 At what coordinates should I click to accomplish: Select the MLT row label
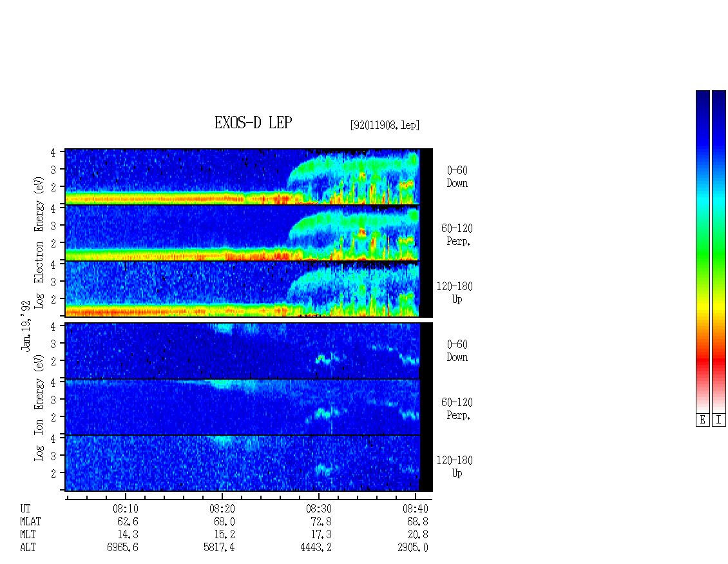[x=28, y=534]
